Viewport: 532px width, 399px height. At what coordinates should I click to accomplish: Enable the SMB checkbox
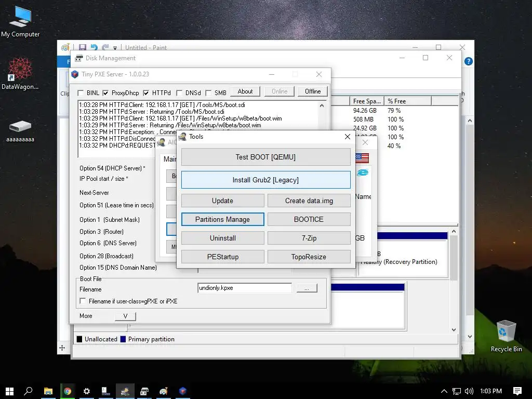(208, 93)
